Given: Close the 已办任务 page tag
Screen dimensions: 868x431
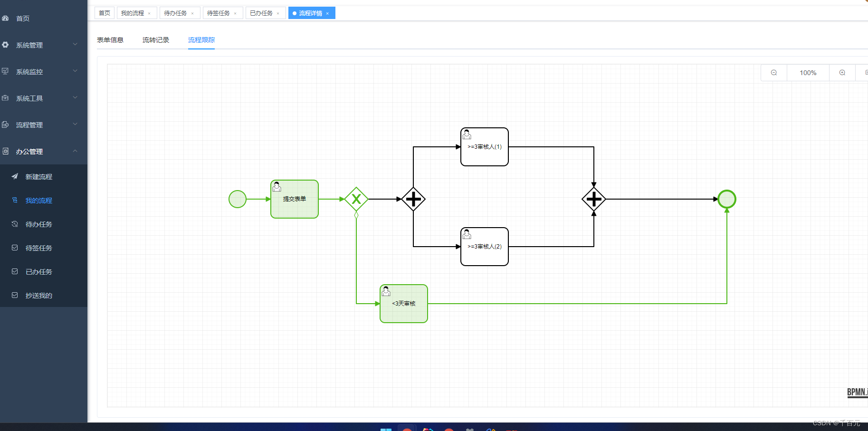Looking at the screenshot, I should tap(278, 13).
